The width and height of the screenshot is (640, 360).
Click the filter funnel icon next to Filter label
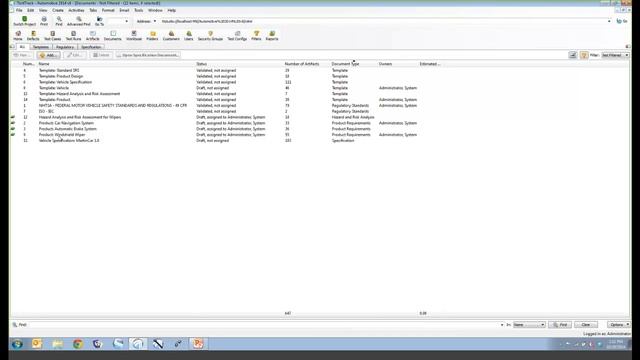[x=584, y=55]
